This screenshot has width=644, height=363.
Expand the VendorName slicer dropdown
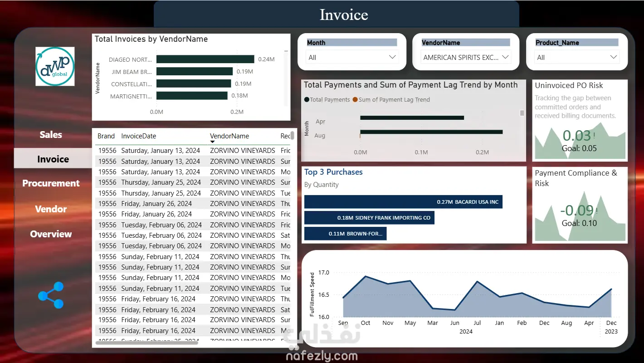[x=504, y=57]
